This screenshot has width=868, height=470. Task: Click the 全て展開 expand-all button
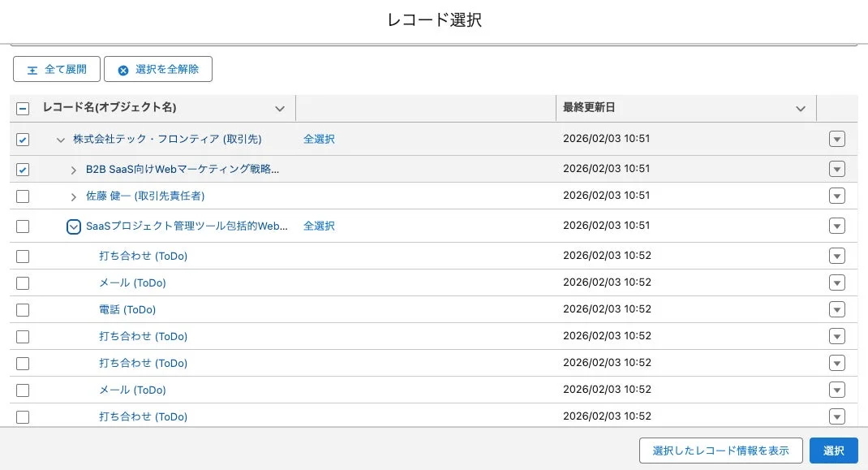pyautogui.click(x=57, y=69)
